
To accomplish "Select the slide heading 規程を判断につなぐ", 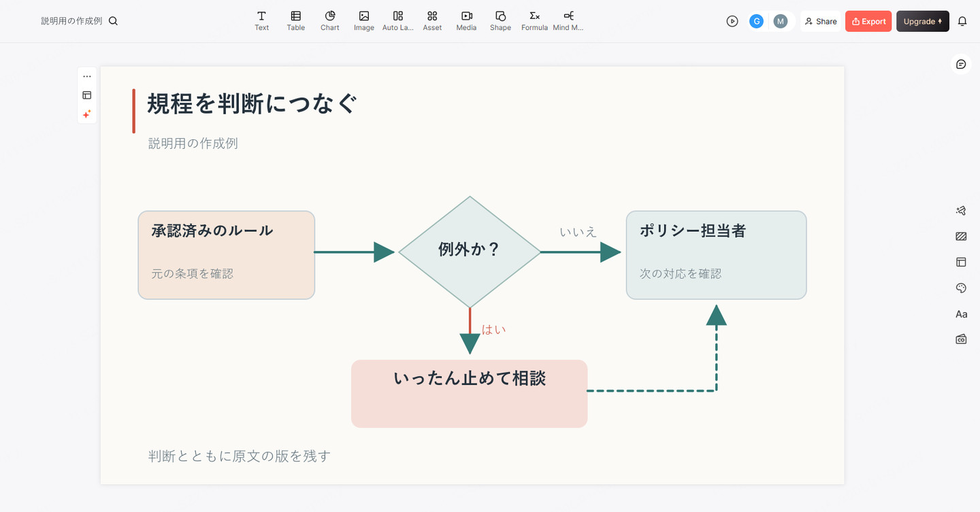I will tap(252, 103).
